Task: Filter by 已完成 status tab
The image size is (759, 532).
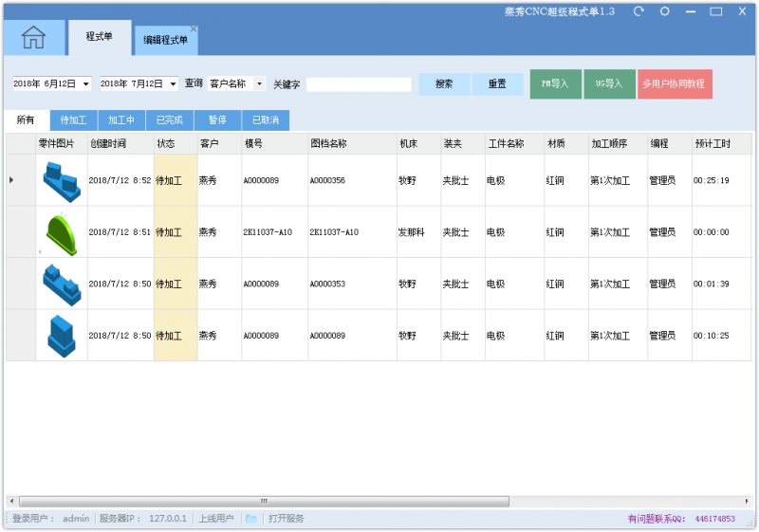Action: click(x=170, y=119)
